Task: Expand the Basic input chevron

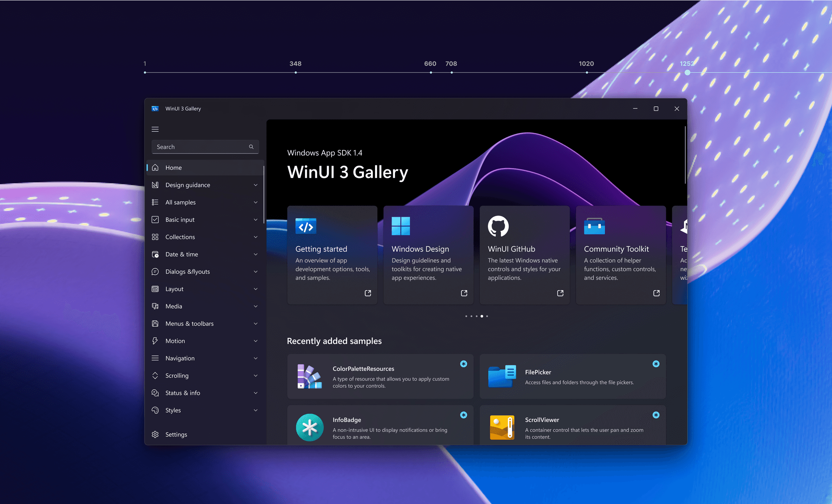Action: pos(256,220)
